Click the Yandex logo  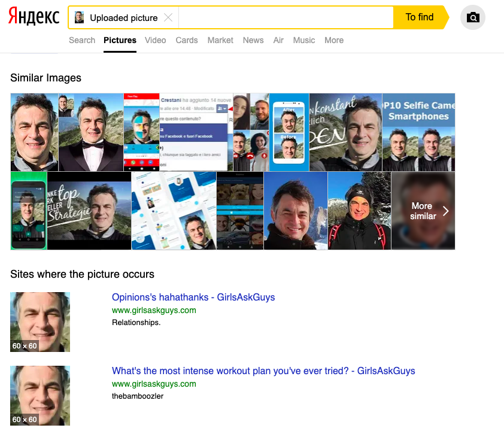click(34, 17)
